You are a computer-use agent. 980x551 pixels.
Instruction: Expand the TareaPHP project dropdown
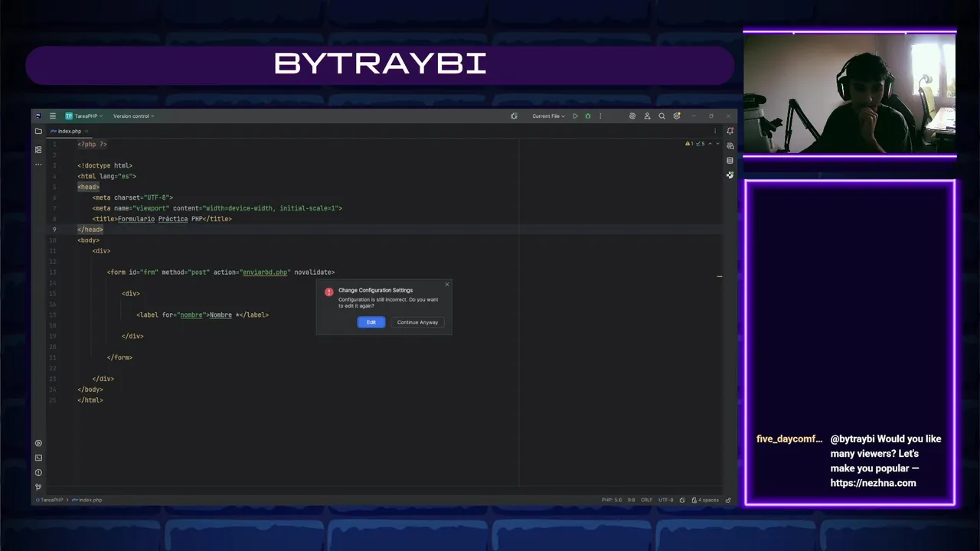click(x=83, y=116)
